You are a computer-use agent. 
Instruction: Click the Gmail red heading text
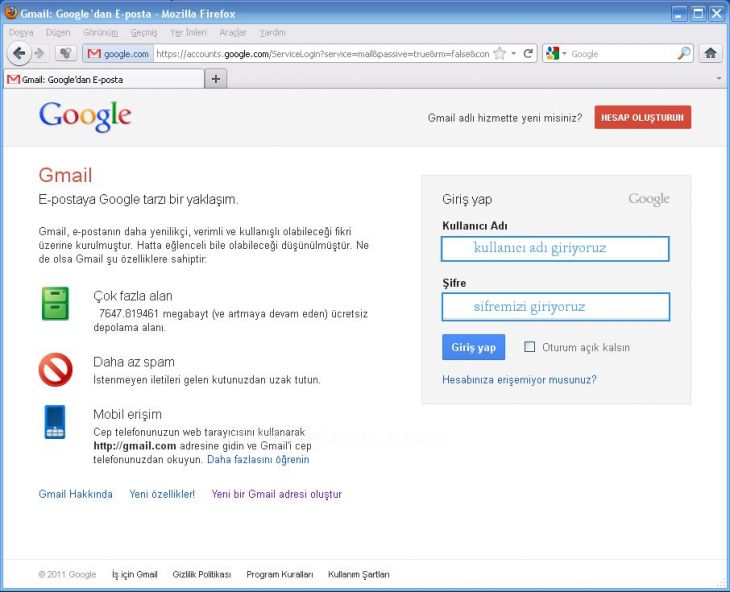coord(65,175)
